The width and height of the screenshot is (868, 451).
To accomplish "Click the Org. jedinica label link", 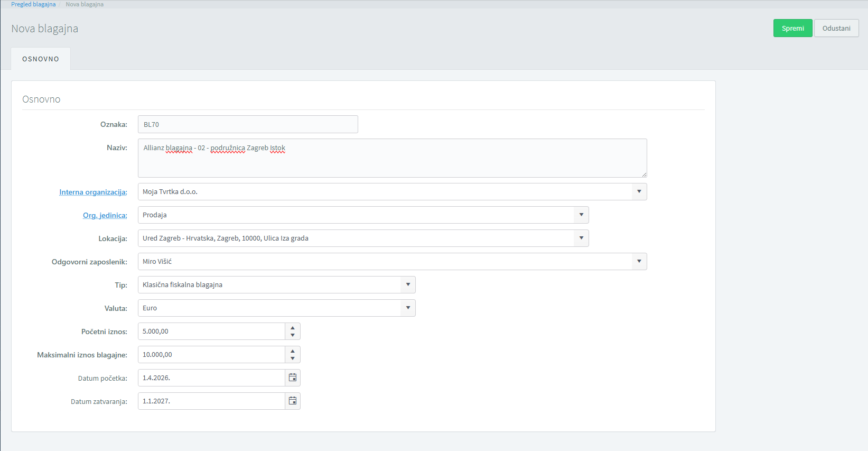I will 105,215.
